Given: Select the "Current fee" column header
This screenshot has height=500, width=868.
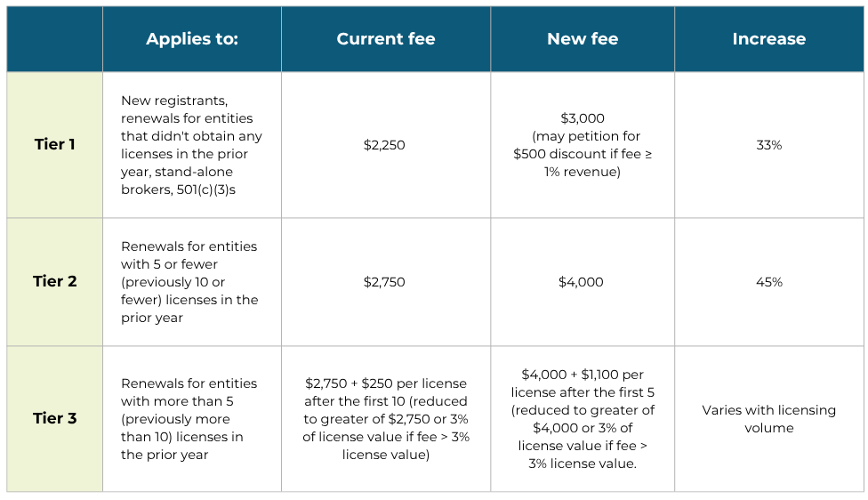Looking at the screenshot, I should (x=386, y=39).
